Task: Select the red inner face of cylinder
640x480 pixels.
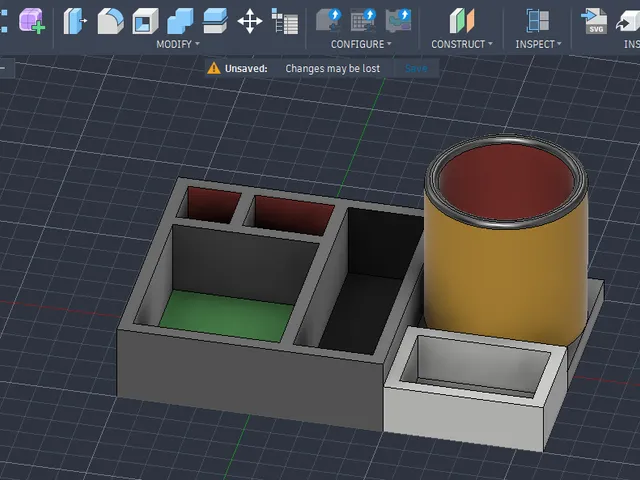Action: [x=506, y=180]
